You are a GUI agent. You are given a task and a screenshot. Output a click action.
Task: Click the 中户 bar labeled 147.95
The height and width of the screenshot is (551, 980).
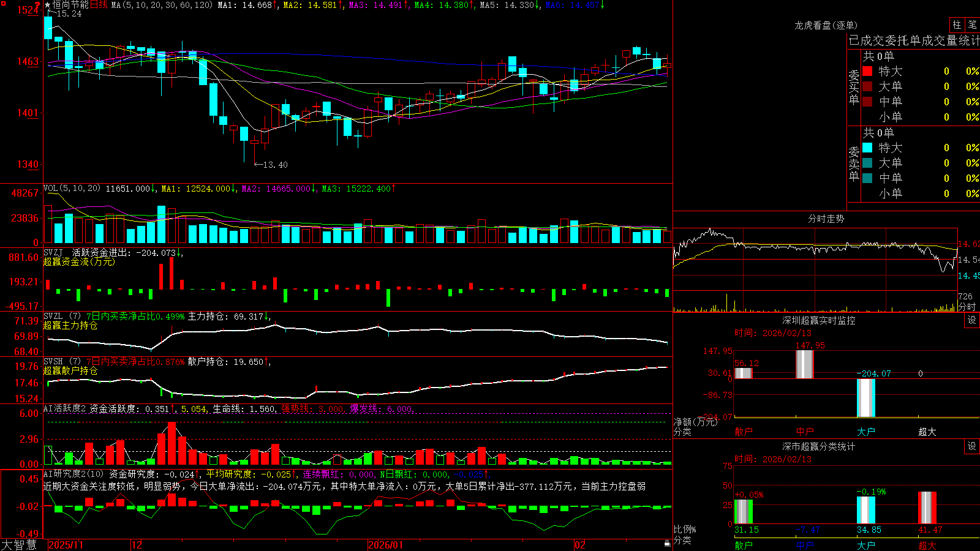[804, 364]
